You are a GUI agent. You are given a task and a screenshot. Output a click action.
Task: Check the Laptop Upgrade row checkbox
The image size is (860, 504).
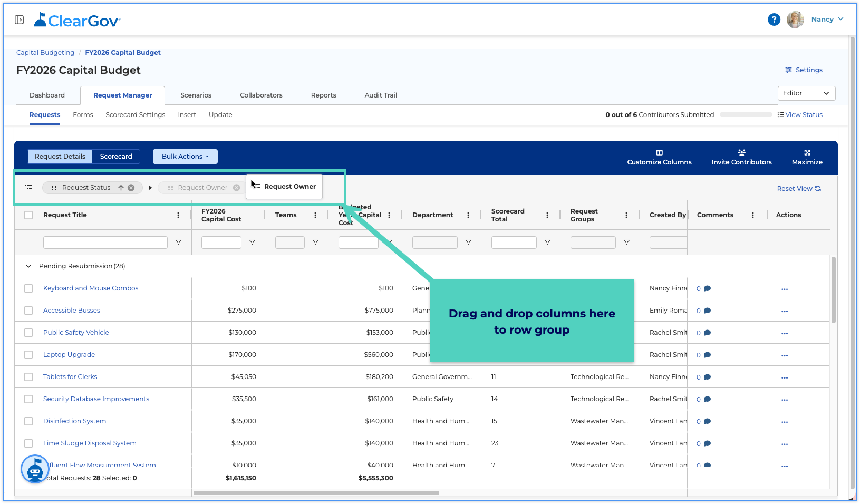[28, 355]
